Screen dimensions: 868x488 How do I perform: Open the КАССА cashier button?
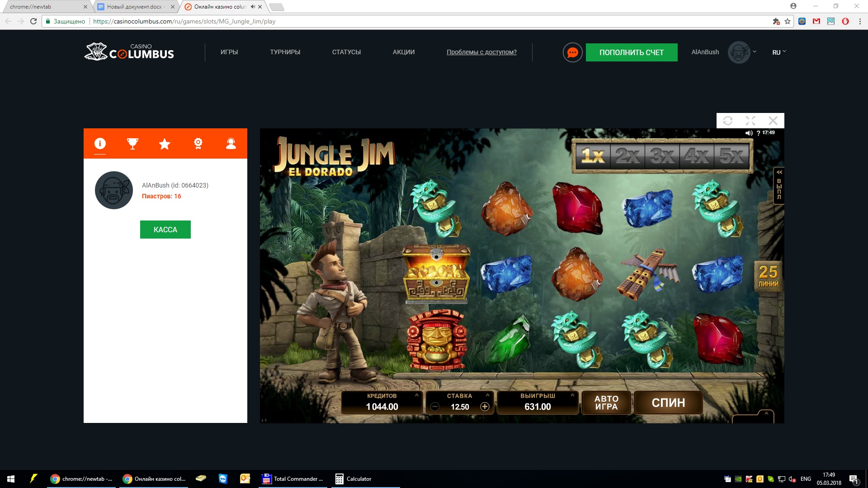[x=165, y=230]
